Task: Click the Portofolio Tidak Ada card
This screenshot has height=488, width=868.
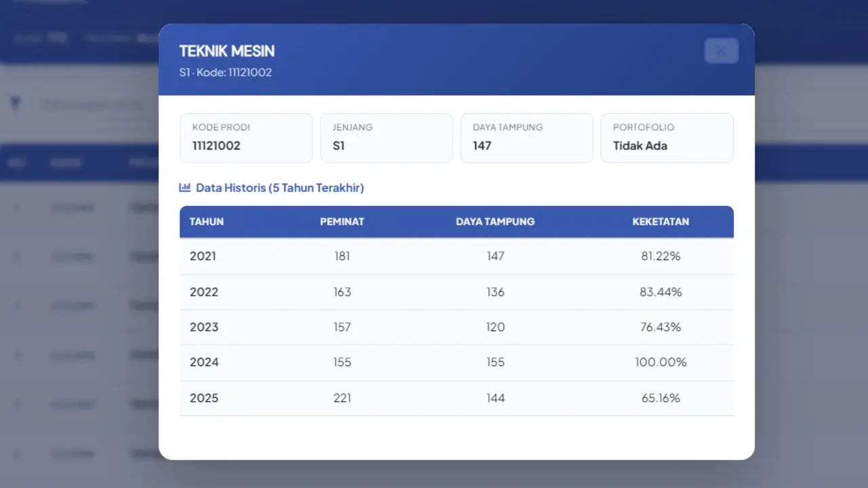Action: [x=667, y=138]
